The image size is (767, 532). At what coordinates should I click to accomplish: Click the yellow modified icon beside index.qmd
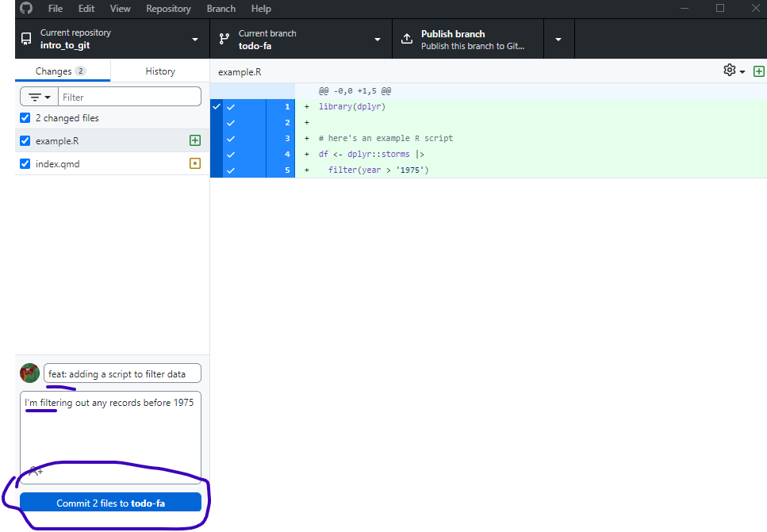point(195,163)
